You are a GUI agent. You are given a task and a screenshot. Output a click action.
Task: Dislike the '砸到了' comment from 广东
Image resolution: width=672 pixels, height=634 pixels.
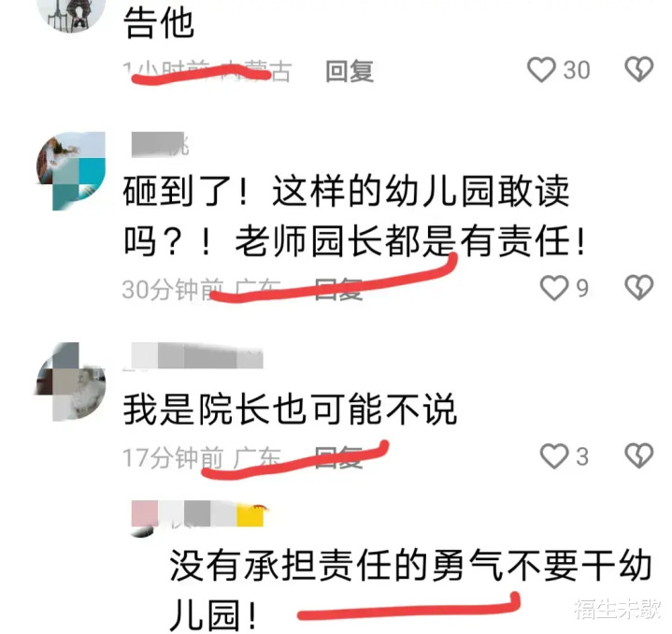639,287
